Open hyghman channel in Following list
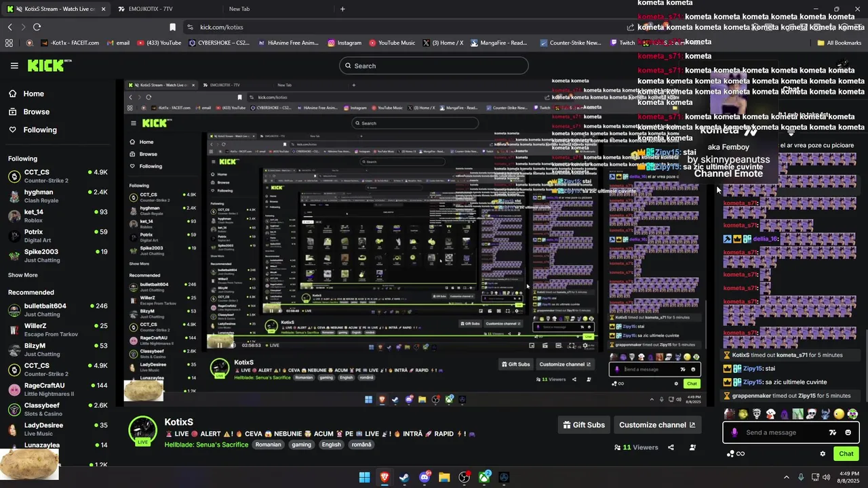This screenshot has height=488, width=868. click(58, 197)
